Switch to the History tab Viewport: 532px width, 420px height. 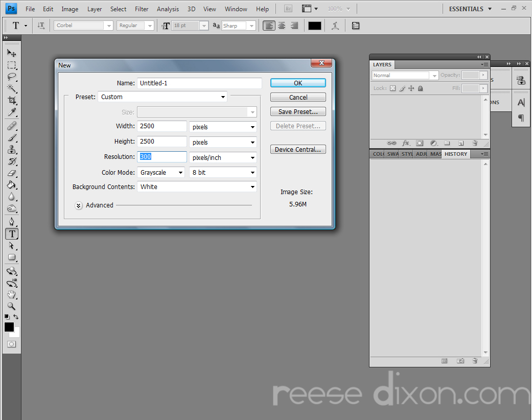(x=456, y=154)
